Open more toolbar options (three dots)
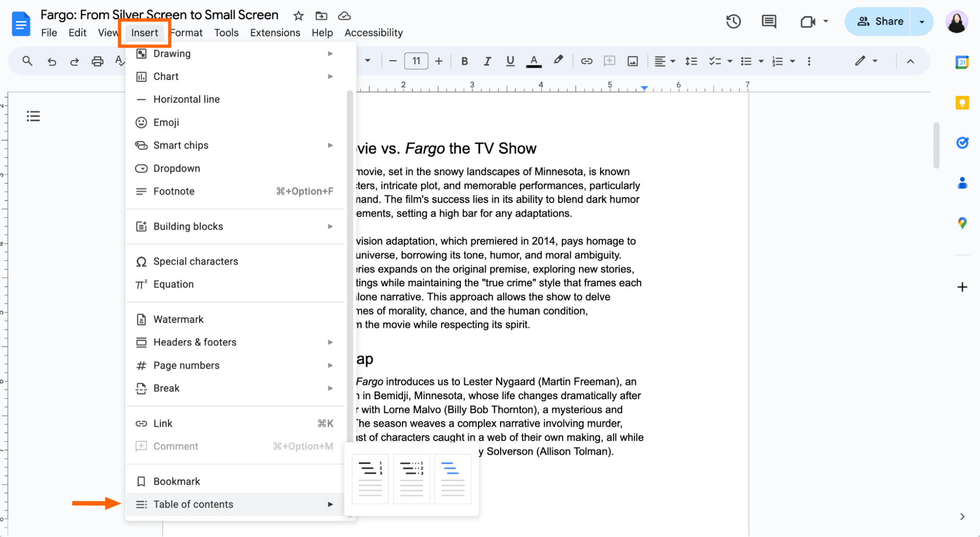 pyautogui.click(x=809, y=61)
